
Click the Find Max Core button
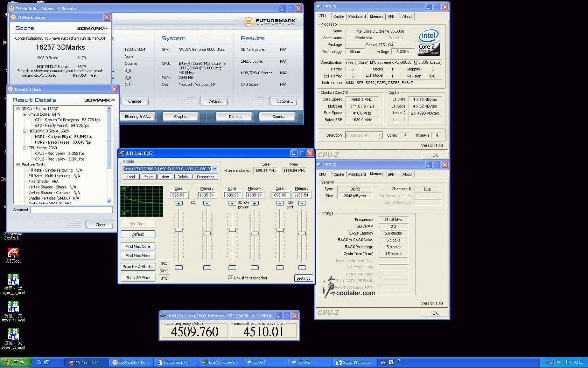pyautogui.click(x=138, y=247)
